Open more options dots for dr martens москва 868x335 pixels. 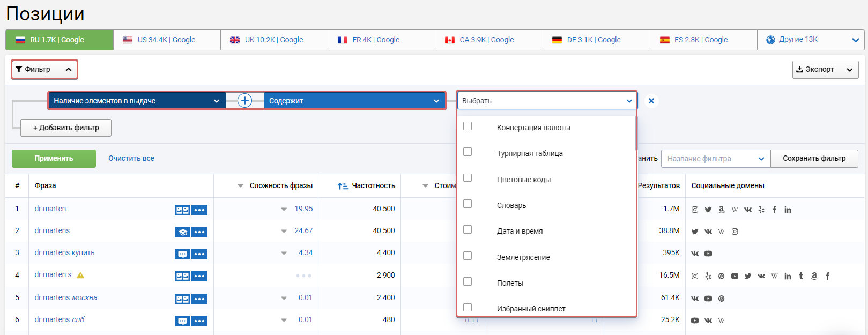[199, 299]
